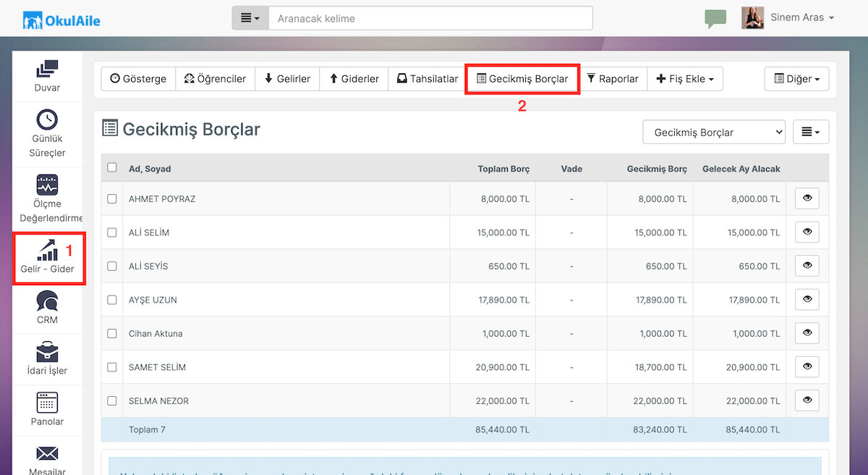View details for AYŞE UZUN row

coord(807,299)
